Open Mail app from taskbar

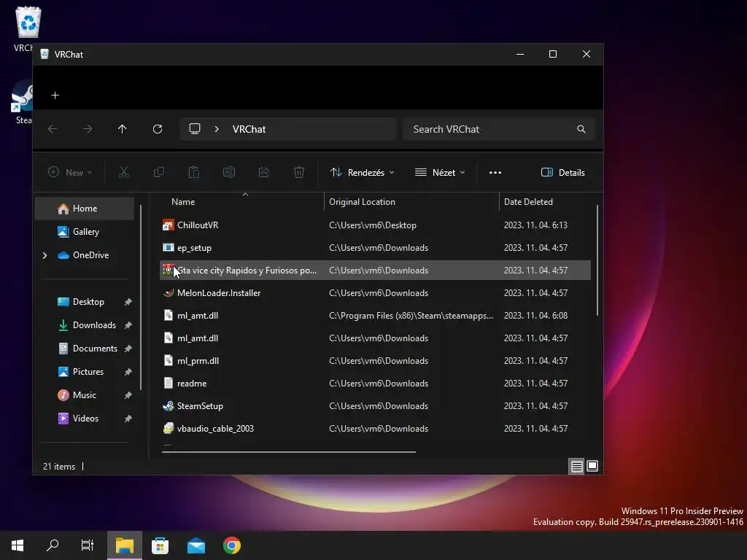[x=196, y=545]
